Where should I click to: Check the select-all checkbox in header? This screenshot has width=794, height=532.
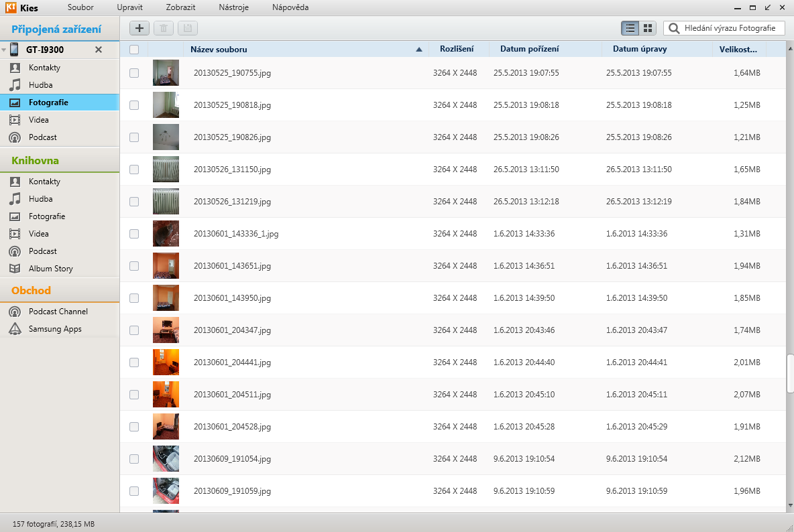point(134,49)
